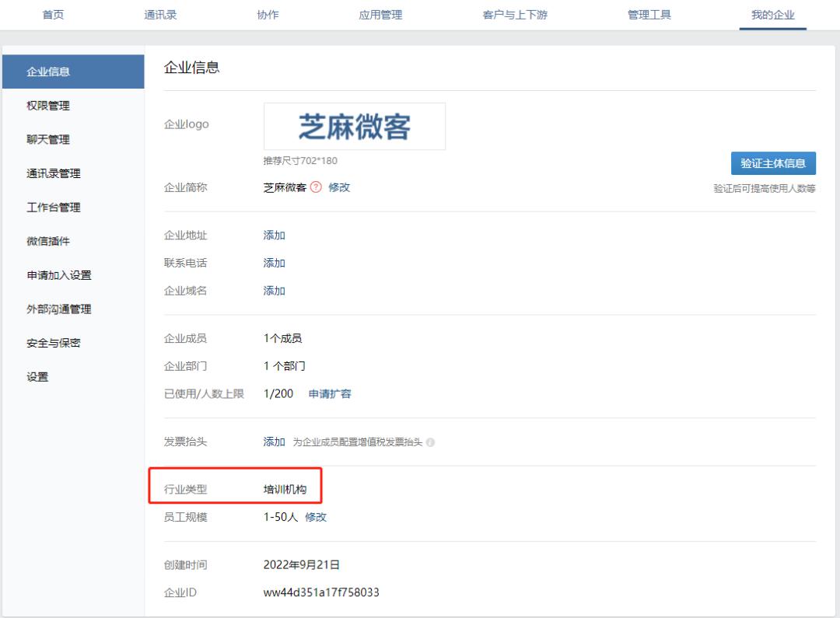This screenshot has width=840, height=618.
Task: Select 通讯录管理 in the sidebar
Action: (55, 173)
